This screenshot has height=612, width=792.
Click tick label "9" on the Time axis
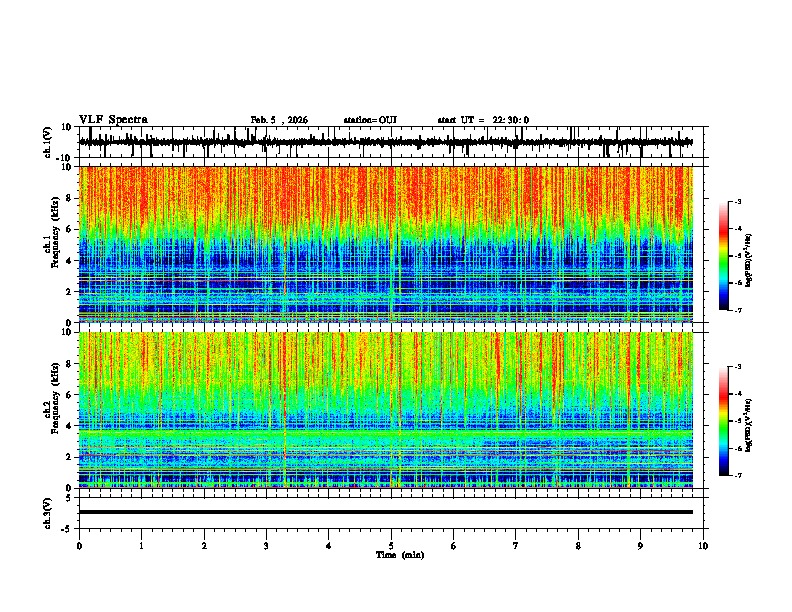pos(640,546)
